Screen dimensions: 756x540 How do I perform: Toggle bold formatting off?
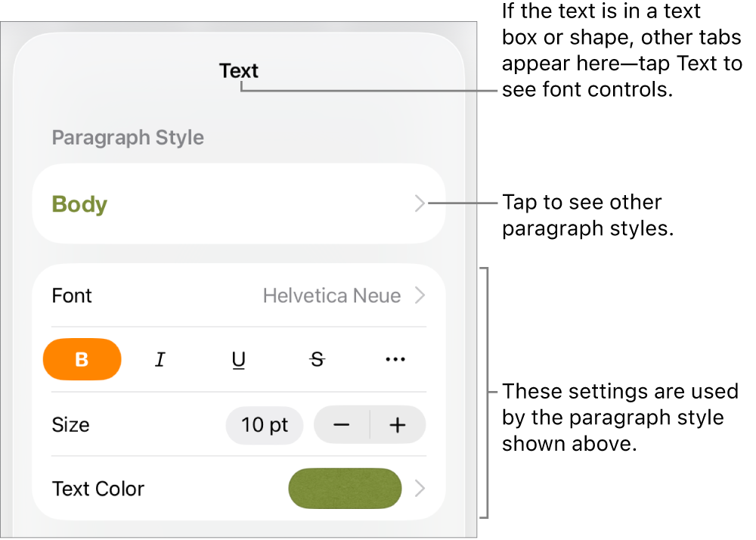point(82,359)
